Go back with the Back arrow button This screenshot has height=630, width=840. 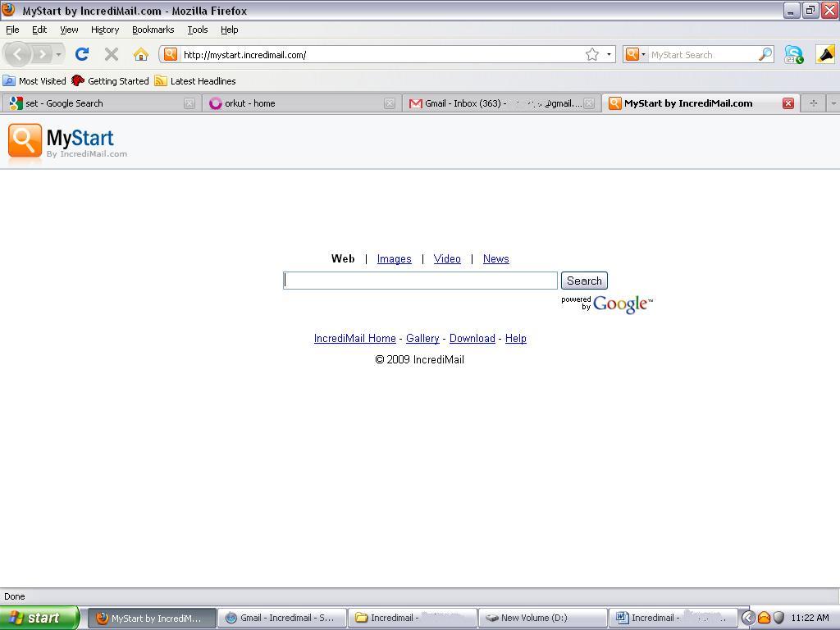pyautogui.click(x=17, y=54)
